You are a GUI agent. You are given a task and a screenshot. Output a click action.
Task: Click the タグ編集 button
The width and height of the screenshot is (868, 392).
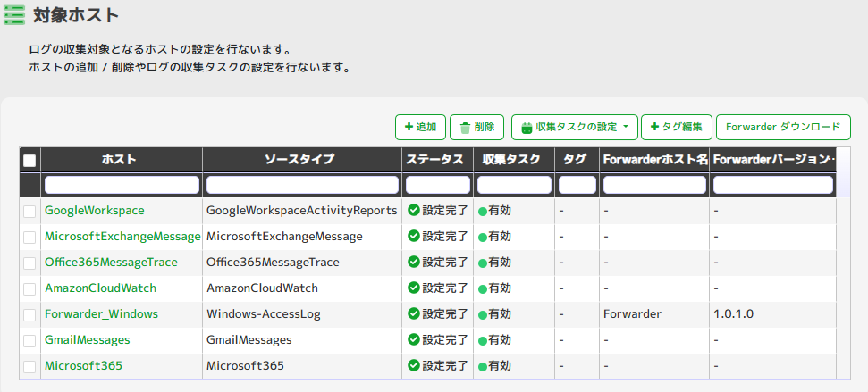coord(677,127)
